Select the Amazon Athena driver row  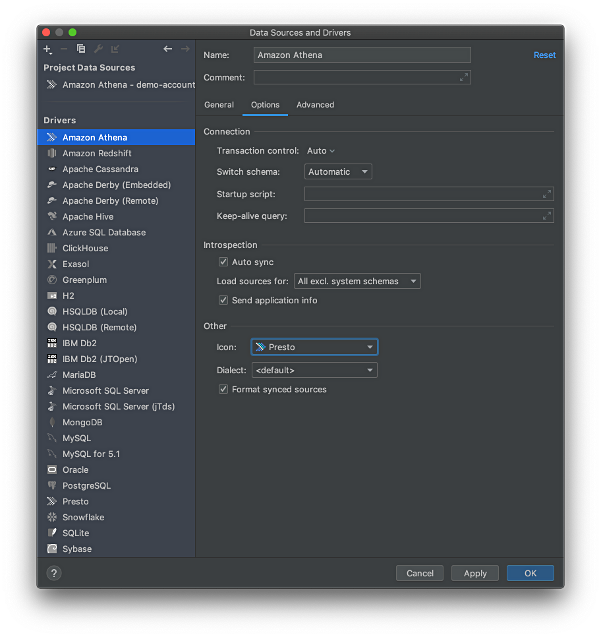click(116, 137)
